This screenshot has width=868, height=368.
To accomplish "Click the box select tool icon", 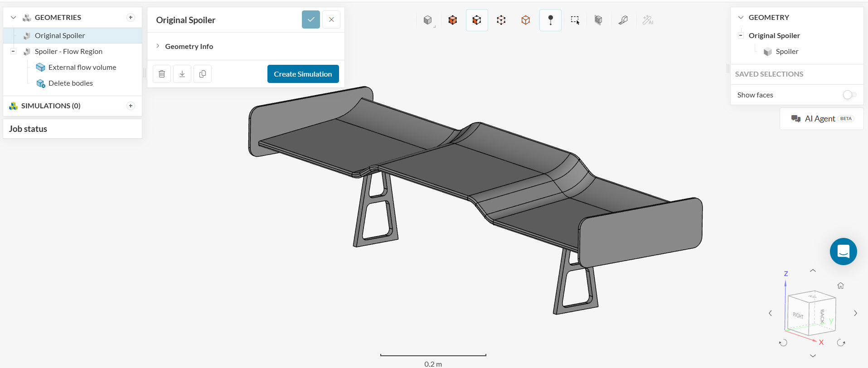I will (x=575, y=20).
